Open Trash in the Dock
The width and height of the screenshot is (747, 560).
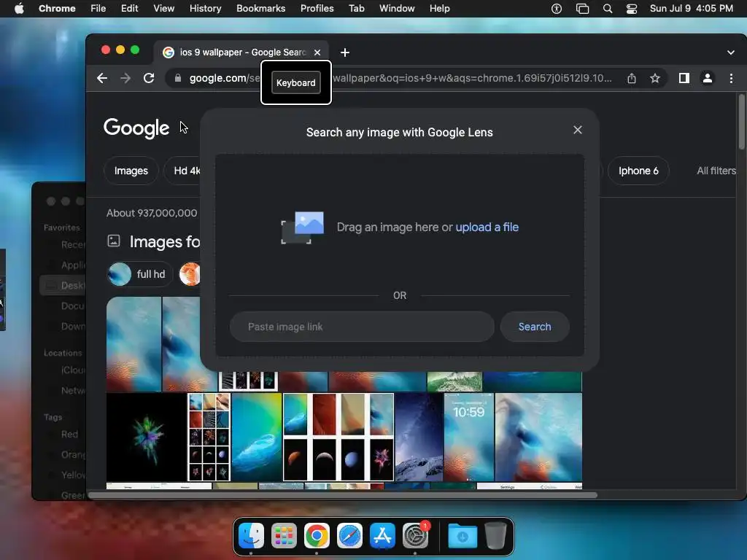495,536
